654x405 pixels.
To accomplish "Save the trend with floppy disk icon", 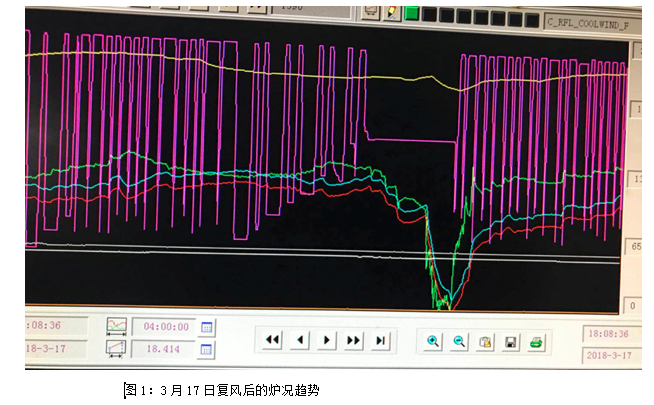I will (x=510, y=342).
